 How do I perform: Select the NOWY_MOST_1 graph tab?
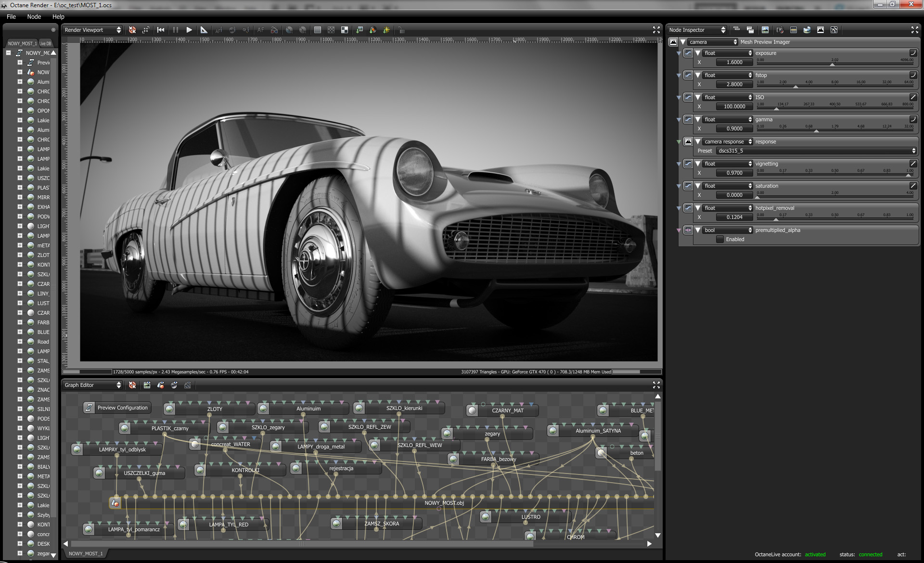86,553
